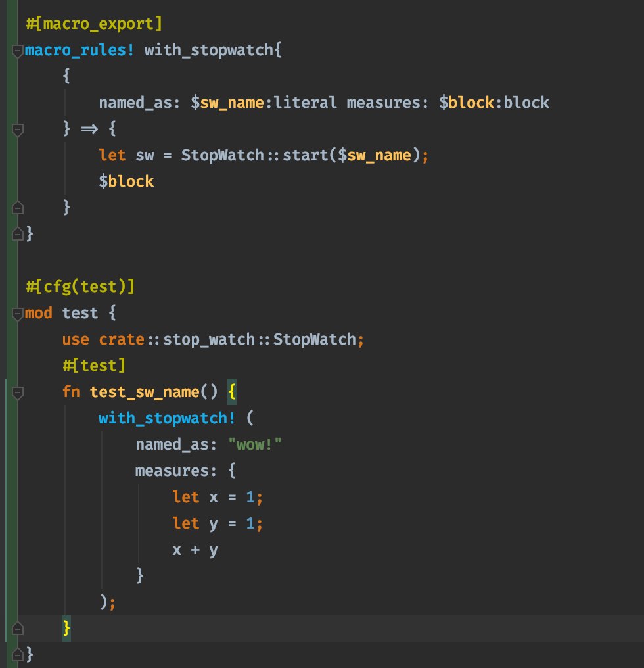Click the highlighted yellow closing brace
This screenshot has height=668, width=644.
pyautogui.click(x=66, y=629)
